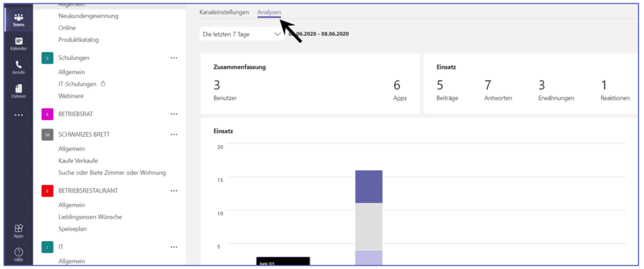Open the IT-Schulungen private channel
Viewport: 644px width, 269px height.
click(x=77, y=84)
